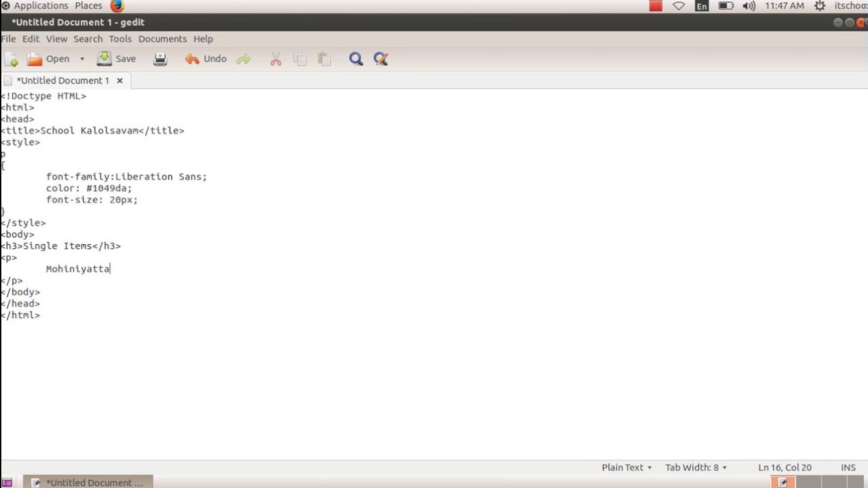
Task: Click the New document toolbar icon
Action: (x=11, y=60)
